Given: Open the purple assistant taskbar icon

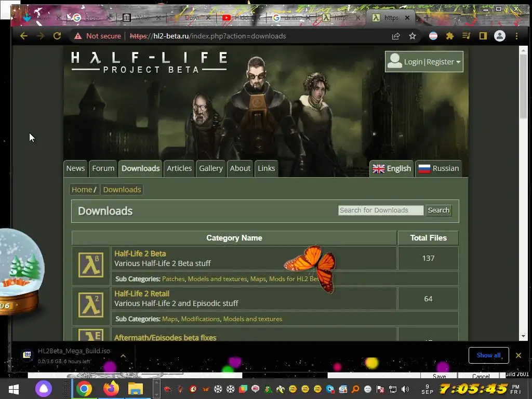Looking at the screenshot, I should coord(44,389).
